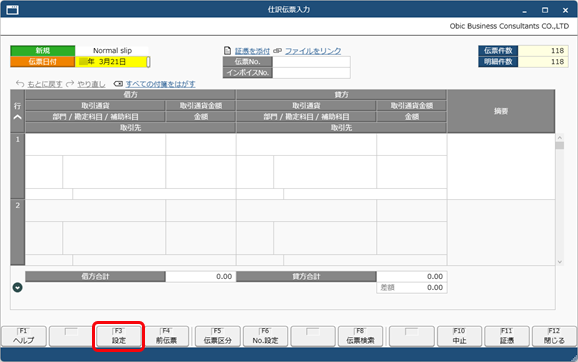Click row 1 debit 取引通貨金額 cell
The image size is (578, 362).
coord(201,145)
